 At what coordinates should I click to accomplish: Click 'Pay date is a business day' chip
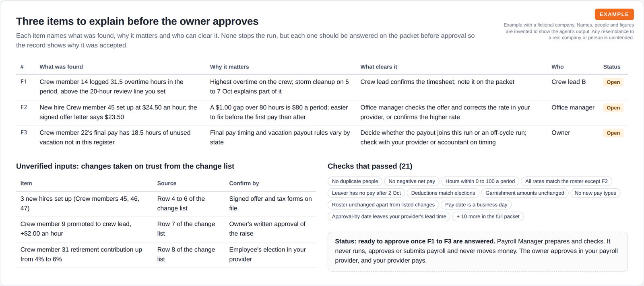pyautogui.click(x=476, y=205)
